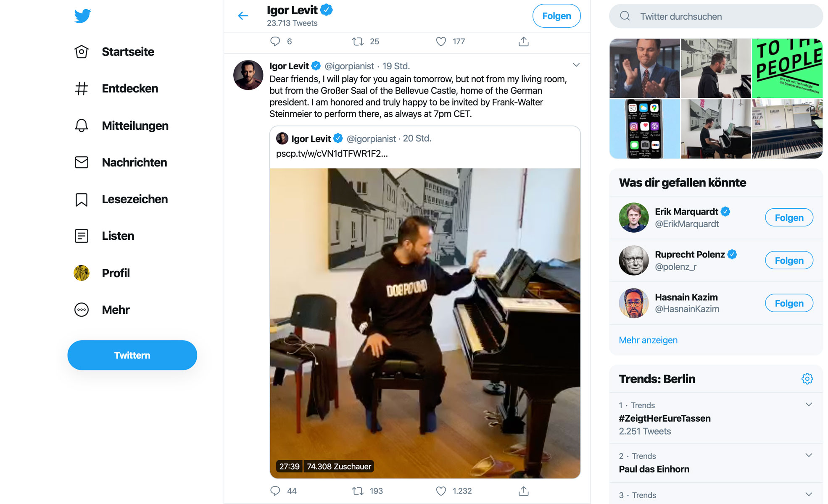This screenshot has height=504, width=828.
Task: Share the tweet with 177 likes
Action: tap(523, 42)
